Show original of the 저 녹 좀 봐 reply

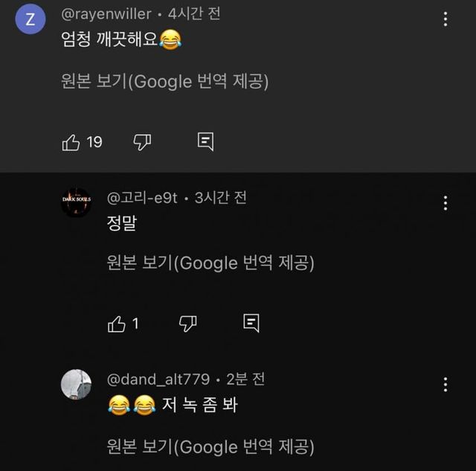[210, 446]
